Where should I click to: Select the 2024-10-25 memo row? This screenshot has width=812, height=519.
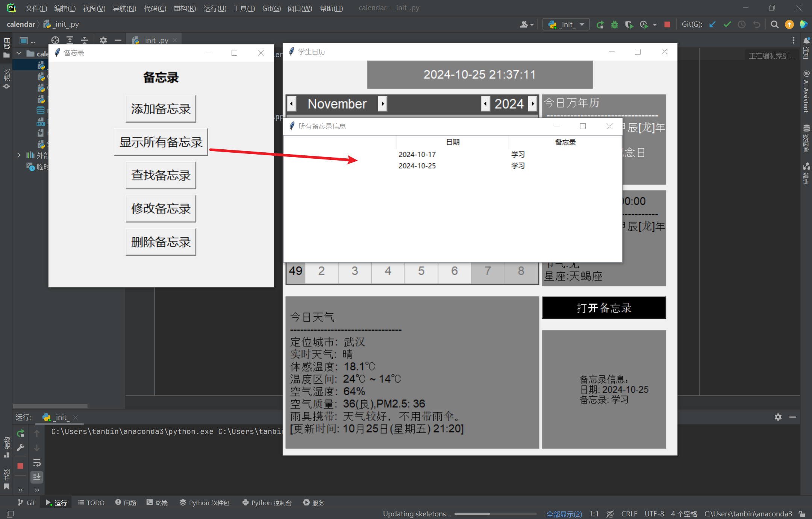pyautogui.click(x=417, y=166)
